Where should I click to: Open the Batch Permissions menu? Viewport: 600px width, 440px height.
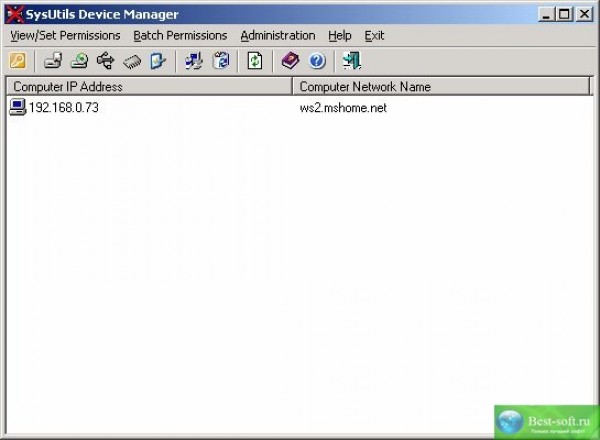coord(180,36)
